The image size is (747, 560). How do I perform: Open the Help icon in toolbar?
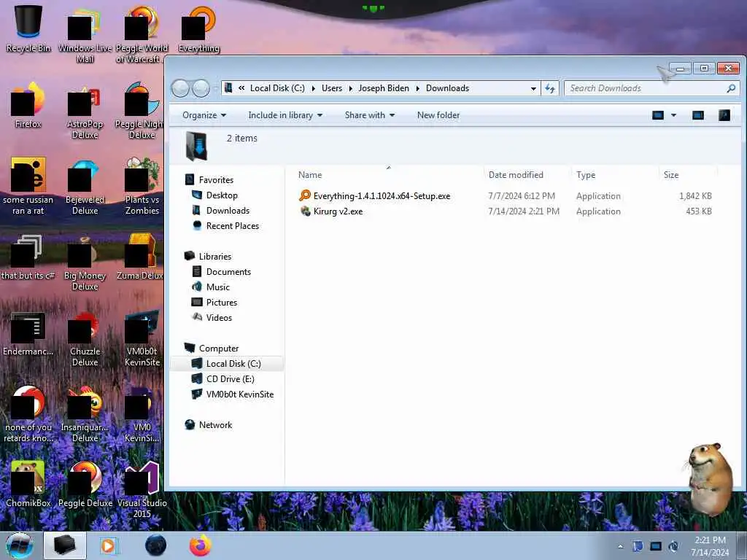pyautogui.click(x=724, y=115)
